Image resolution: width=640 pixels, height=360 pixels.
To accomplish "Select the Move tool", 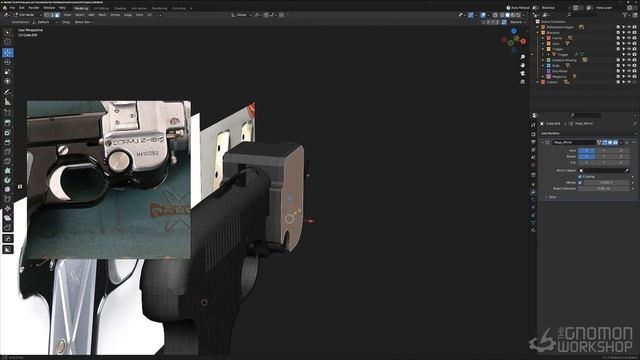I will (7, 53).
